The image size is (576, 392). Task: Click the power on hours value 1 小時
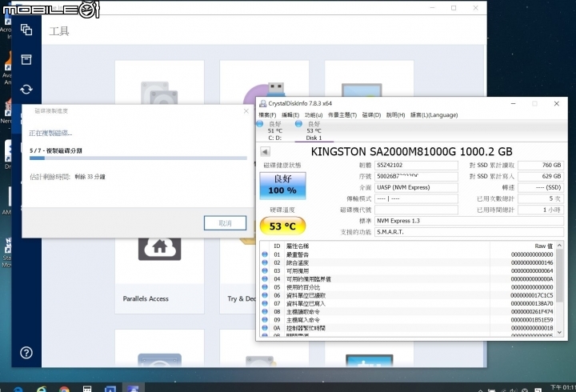pyautogui.click(x=541, y=210)
